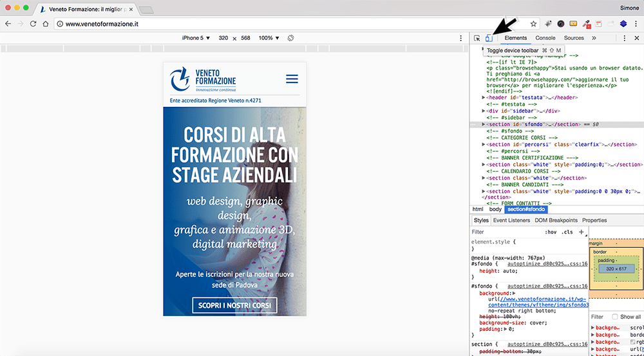Open the 100% zoom dropdown
The height and width of the screenshot is (356, 644).
coord(269,38)
